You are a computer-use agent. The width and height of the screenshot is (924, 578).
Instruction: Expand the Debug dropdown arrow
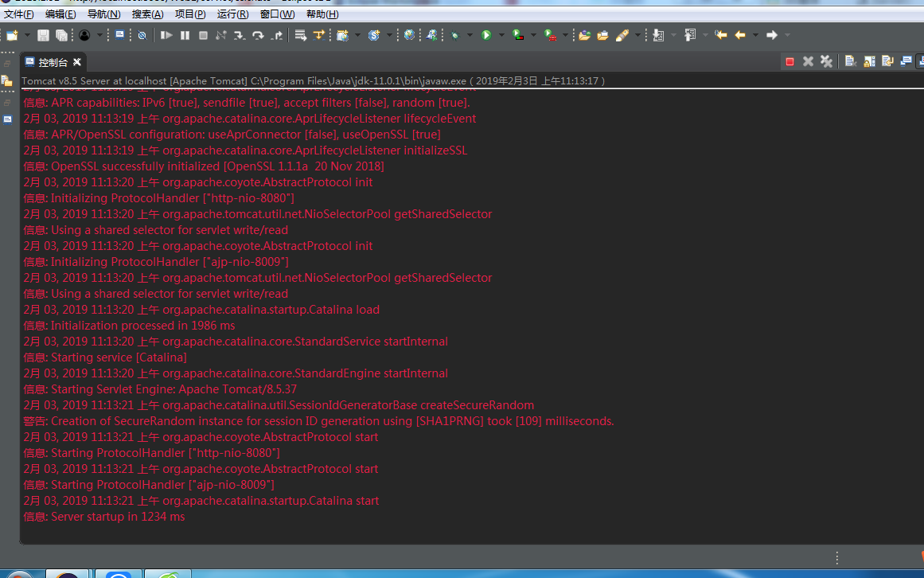pyautogui.click(x=470, y=35)
